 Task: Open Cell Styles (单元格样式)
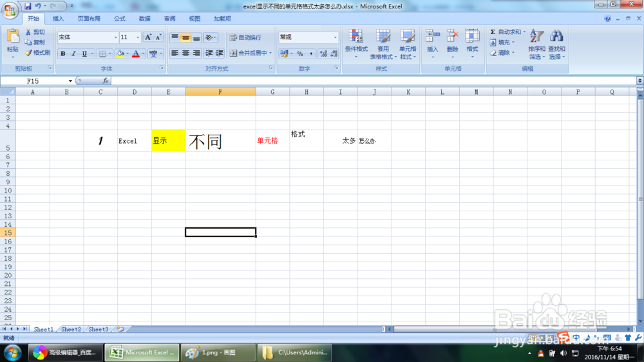coord(408,44)
